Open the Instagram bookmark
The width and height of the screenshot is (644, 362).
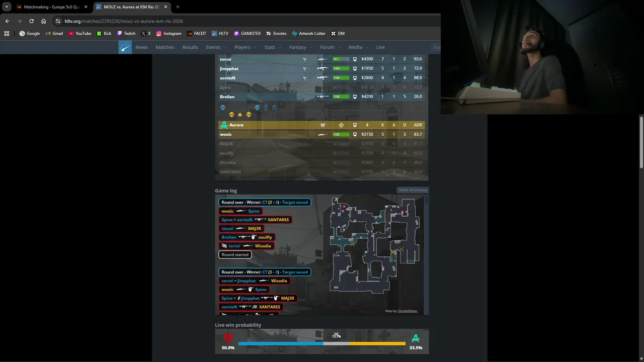(x=169, y=34)
